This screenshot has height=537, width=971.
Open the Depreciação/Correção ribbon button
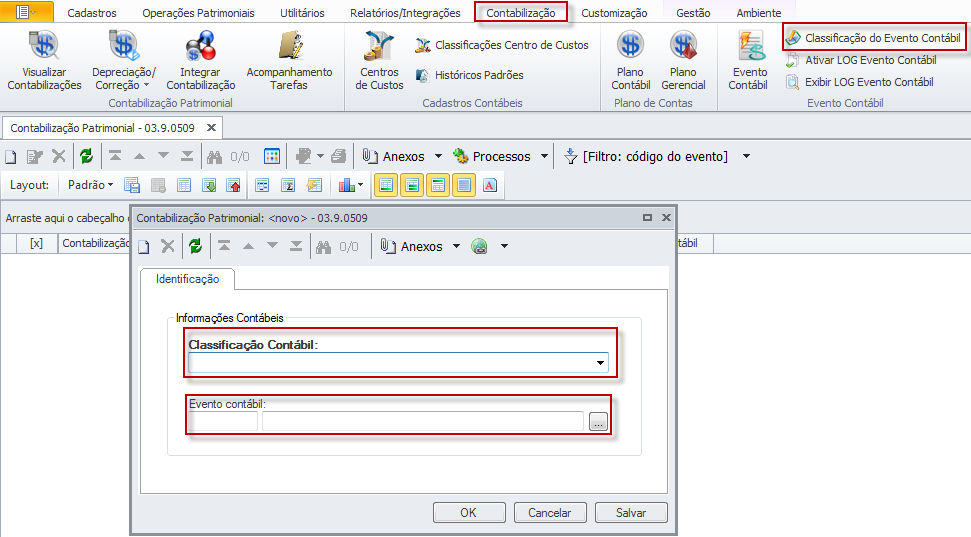[124, 61]
